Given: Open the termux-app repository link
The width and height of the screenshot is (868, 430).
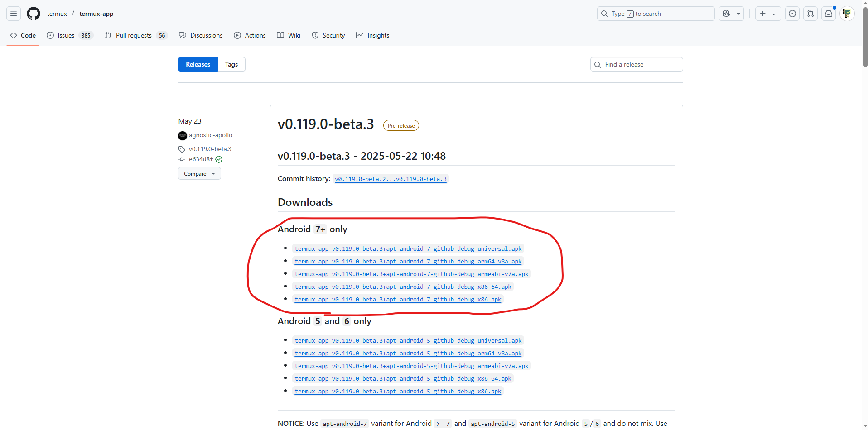Looking at the screenshot, I should [96, 14].
